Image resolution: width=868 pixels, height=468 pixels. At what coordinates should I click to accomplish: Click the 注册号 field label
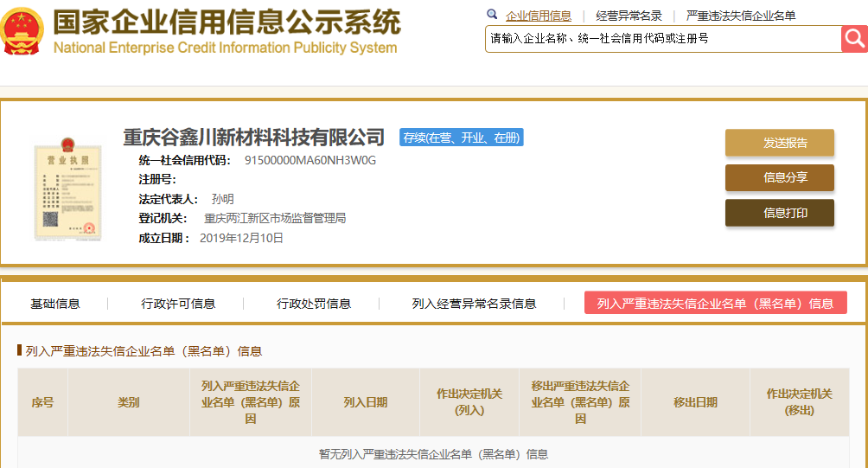[157, 179]
